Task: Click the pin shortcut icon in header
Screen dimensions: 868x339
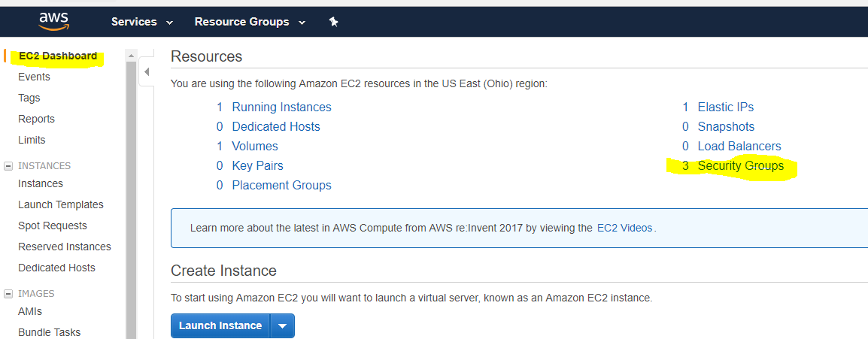Action: pyautogui.click(x=333, y=22)
